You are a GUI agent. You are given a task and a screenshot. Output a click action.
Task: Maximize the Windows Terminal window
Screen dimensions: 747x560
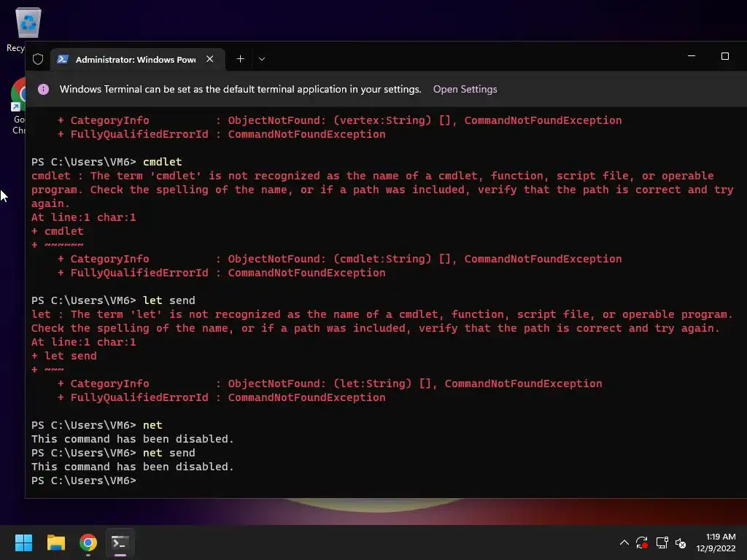point(724,56)
